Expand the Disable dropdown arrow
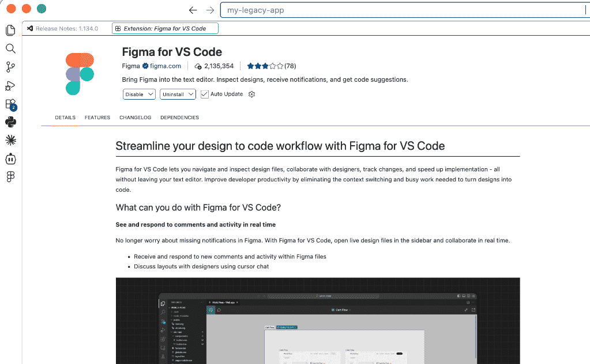590x364 pixels. click(x=150, y=94)
